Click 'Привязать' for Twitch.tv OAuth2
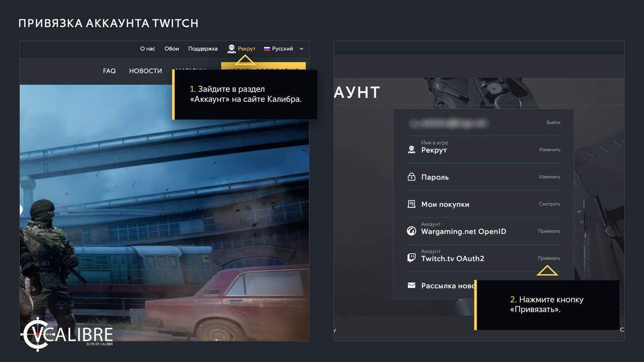644x362 pixels. [x=549, y=258]
